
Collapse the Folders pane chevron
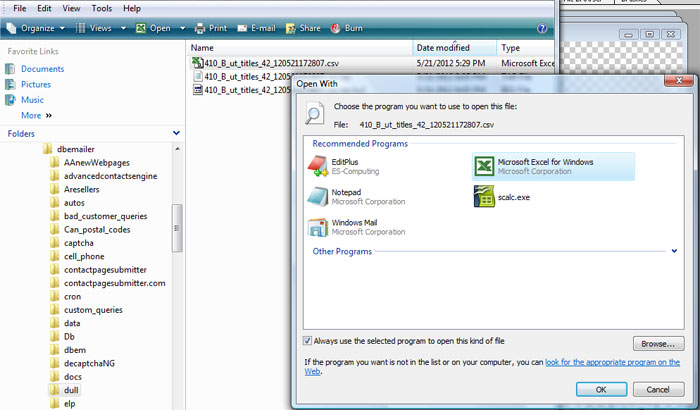tap(176, 133)
